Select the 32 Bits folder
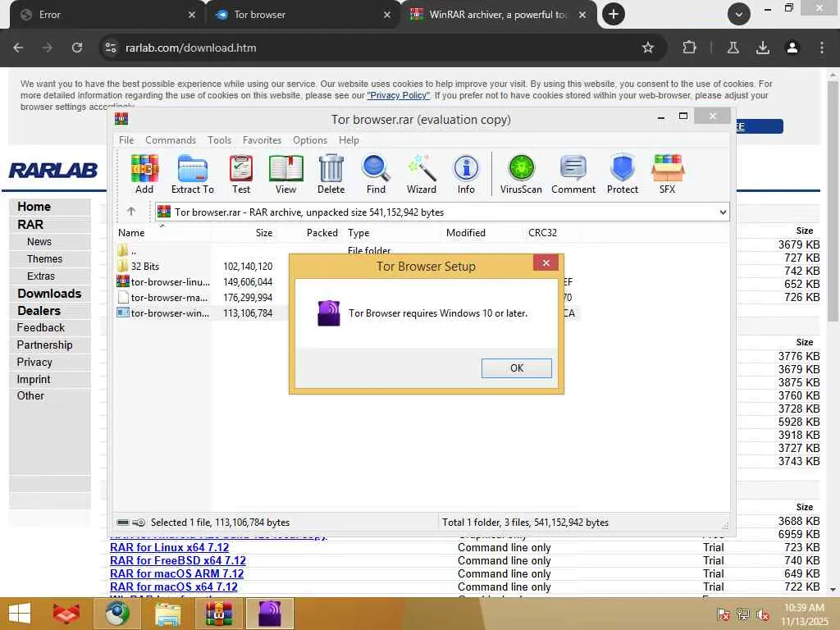Image resolution: width=840 pixels, height=630 pixels. [x=138, y=267]
